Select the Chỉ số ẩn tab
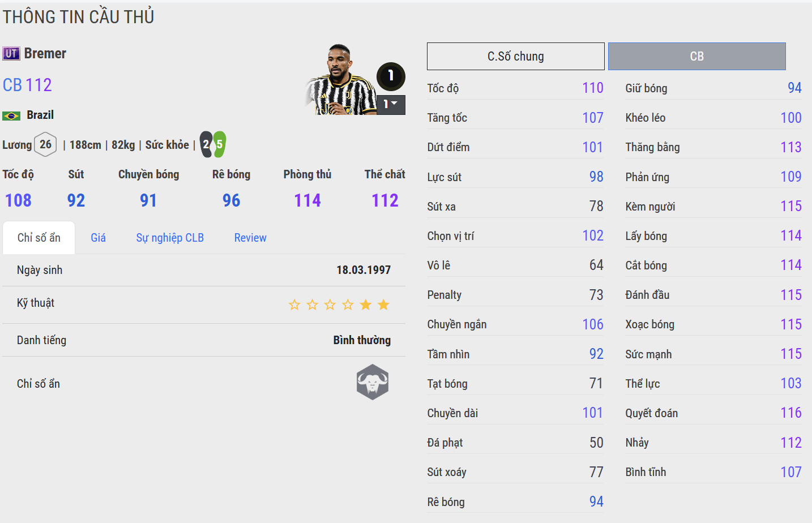The image size is (812, 523). (39, 238)
